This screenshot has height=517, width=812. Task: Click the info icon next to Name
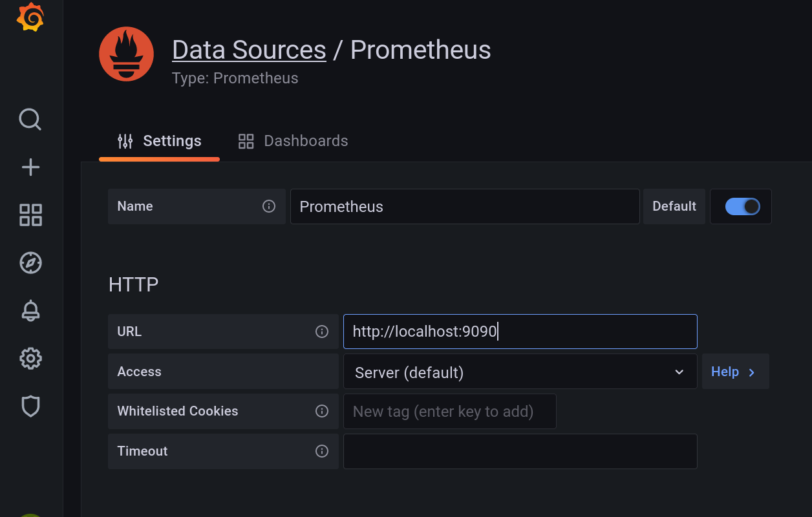pyautogui.click(x=269, y=206)
